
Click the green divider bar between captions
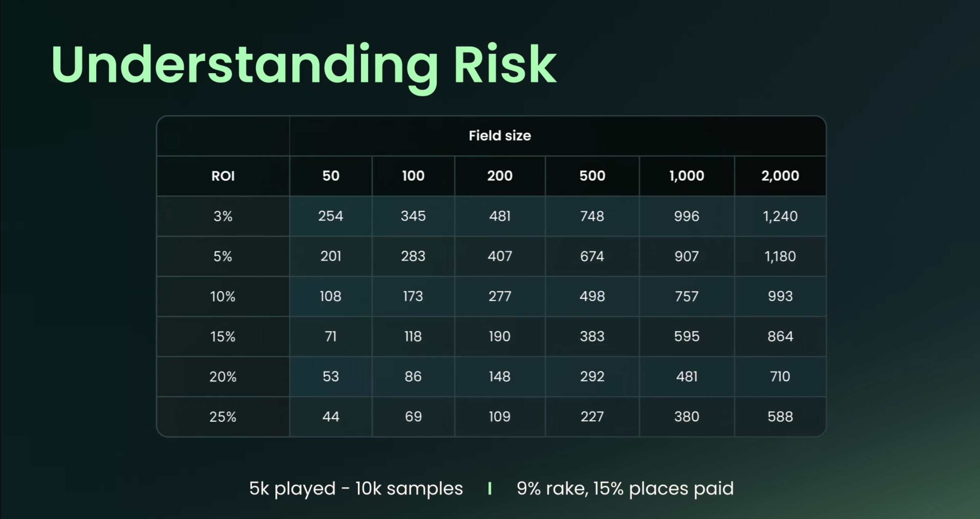click(490, 489)
